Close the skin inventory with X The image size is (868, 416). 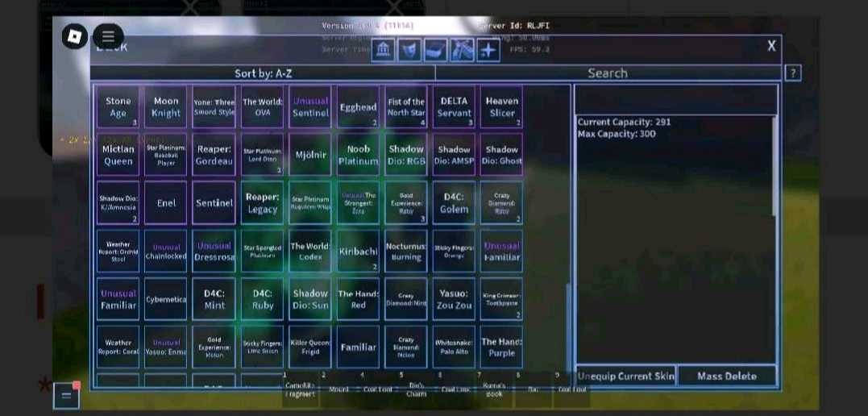(x=771, y=46)
